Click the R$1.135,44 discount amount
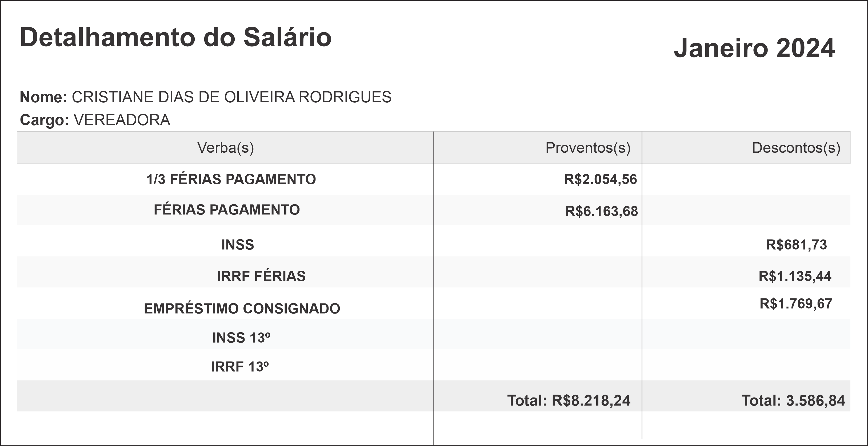 (795, 276)
